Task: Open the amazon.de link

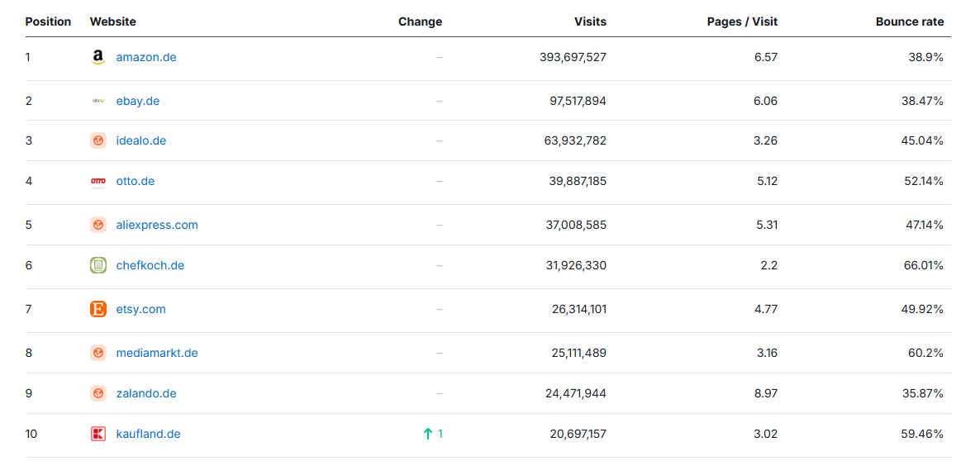Action: [146, 58]
